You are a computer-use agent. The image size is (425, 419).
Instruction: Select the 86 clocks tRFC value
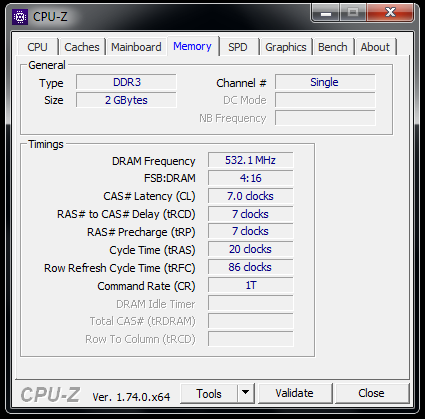coord(251,268)
